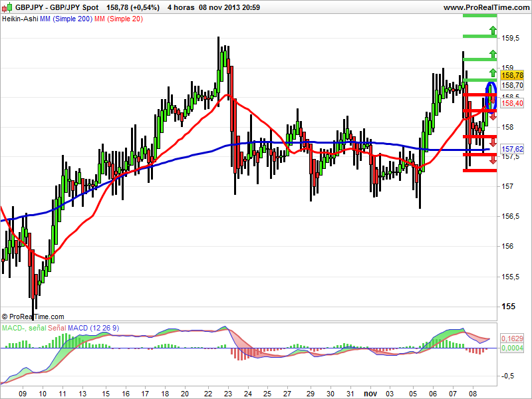Image resolution: width=532 pixels, height=399 pixels.
Task: Open the www.ProRealTime.com link
Action: [484, 7]
